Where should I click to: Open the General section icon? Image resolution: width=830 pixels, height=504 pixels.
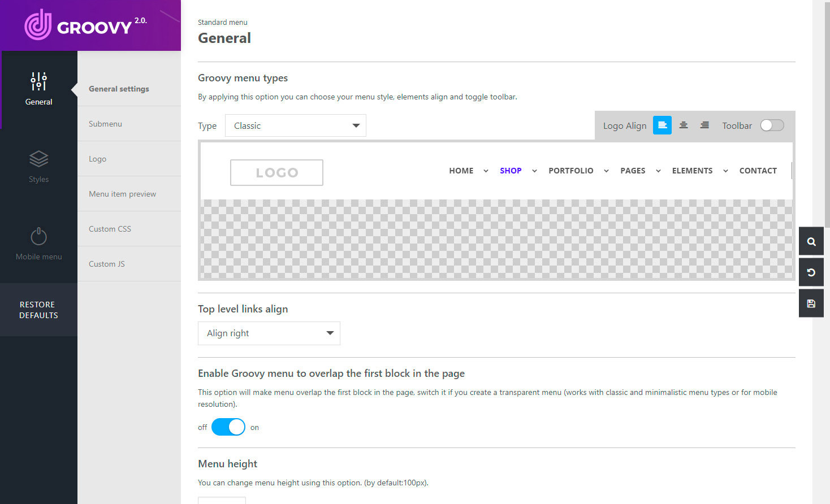pyautogui.click(x=38, y=82)
